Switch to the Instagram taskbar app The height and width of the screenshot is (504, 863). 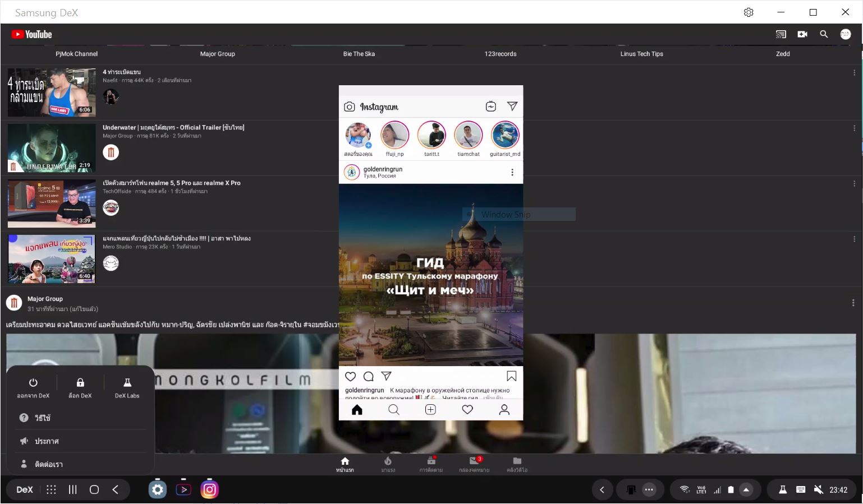click(x=209, y=489)
